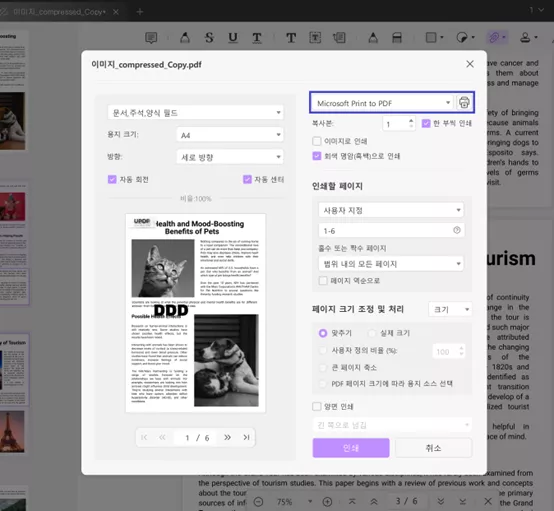Click the custom scale percentage stepper
The height and width of the screenshot is (511, 554).
coord(461,351)
